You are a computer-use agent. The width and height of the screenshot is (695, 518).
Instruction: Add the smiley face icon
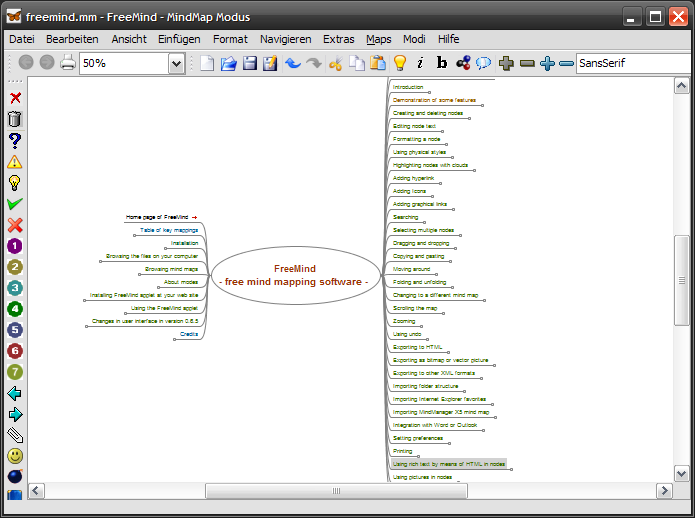(14, 455)
